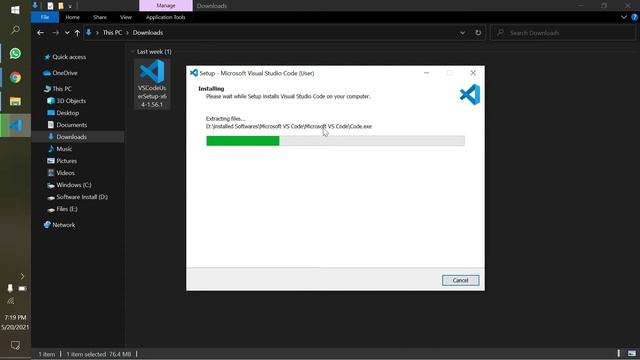Open the customize quick access toolbar dropdown
The width and height of the screenshot is (640, 360).
(x=70, y=6)
